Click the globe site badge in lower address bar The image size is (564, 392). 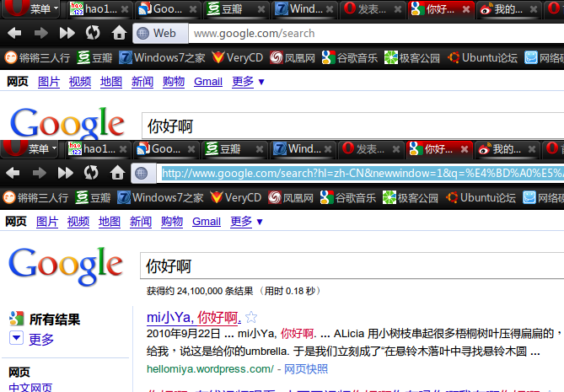[143, 174]
